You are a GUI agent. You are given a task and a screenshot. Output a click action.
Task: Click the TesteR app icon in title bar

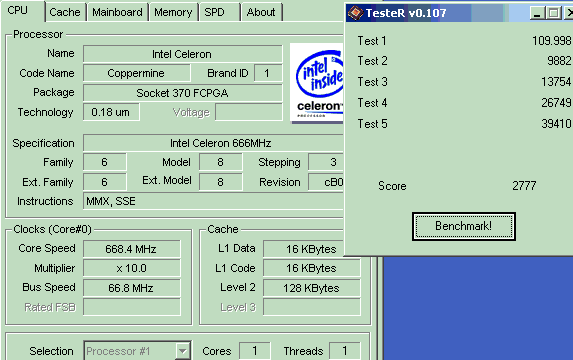point(355,13)
